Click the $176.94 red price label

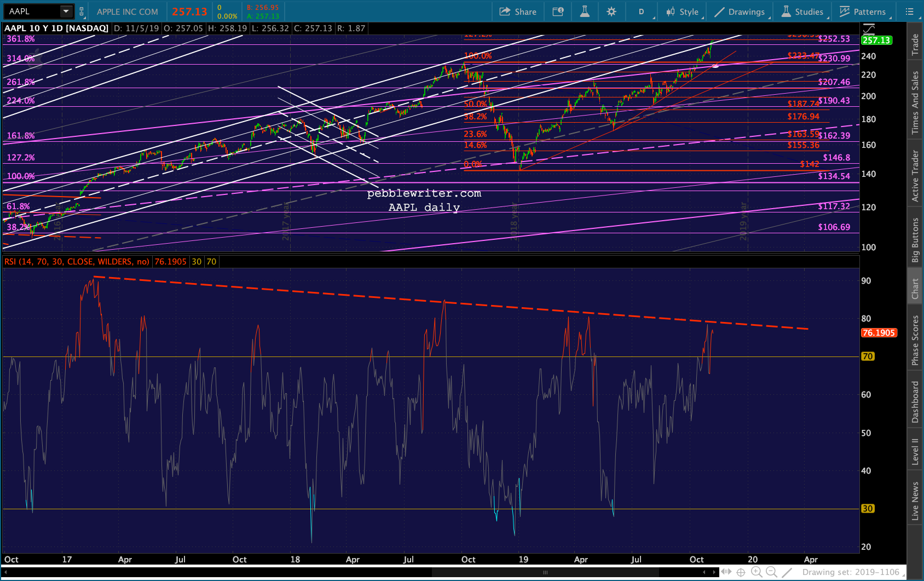pos(803,117)
